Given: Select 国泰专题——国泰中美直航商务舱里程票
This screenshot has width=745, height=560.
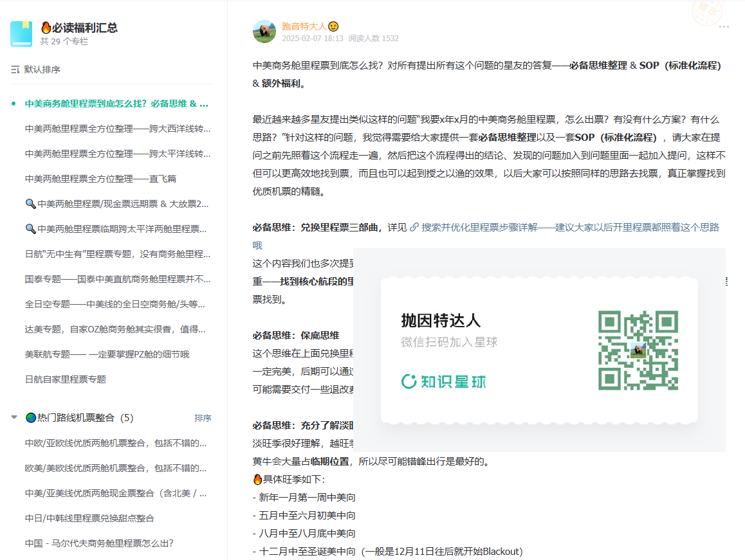Looking at the screenshot, I should pyautogui.click(x=117, y=279).
